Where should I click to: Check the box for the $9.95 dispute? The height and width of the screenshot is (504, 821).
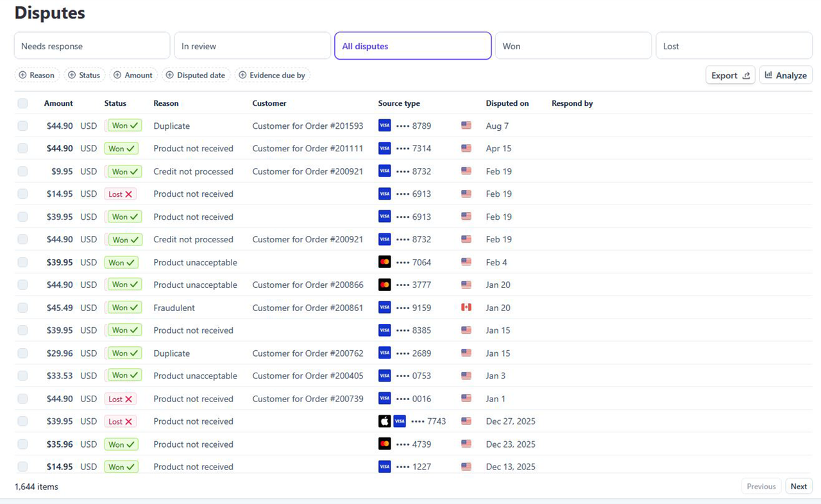[x=22, y=171]
